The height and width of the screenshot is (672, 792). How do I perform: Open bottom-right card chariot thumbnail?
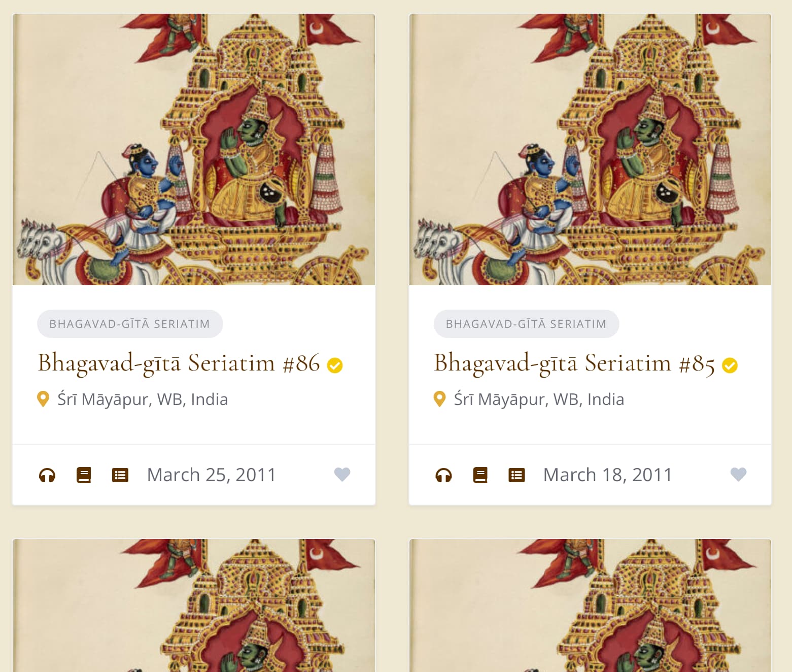tap(590, 606)
